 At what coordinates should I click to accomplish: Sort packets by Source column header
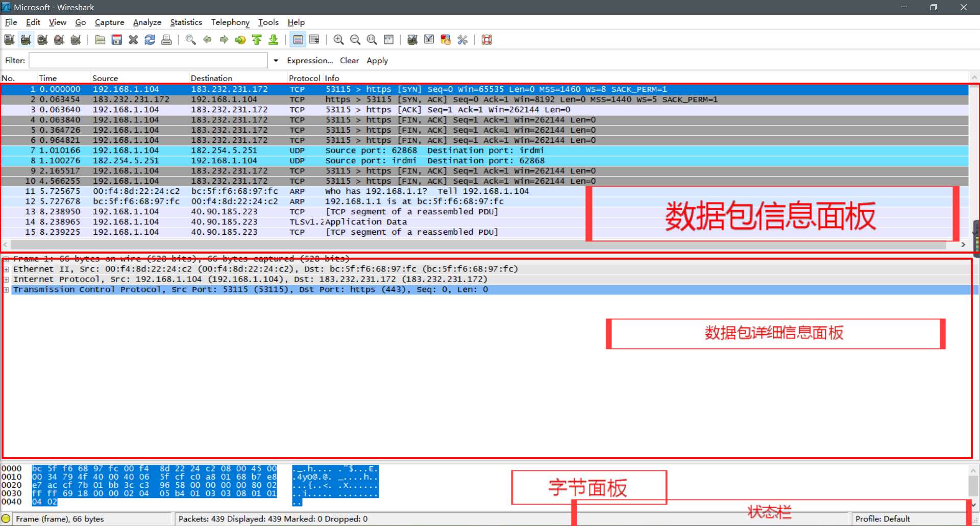[x=139, y=78]
